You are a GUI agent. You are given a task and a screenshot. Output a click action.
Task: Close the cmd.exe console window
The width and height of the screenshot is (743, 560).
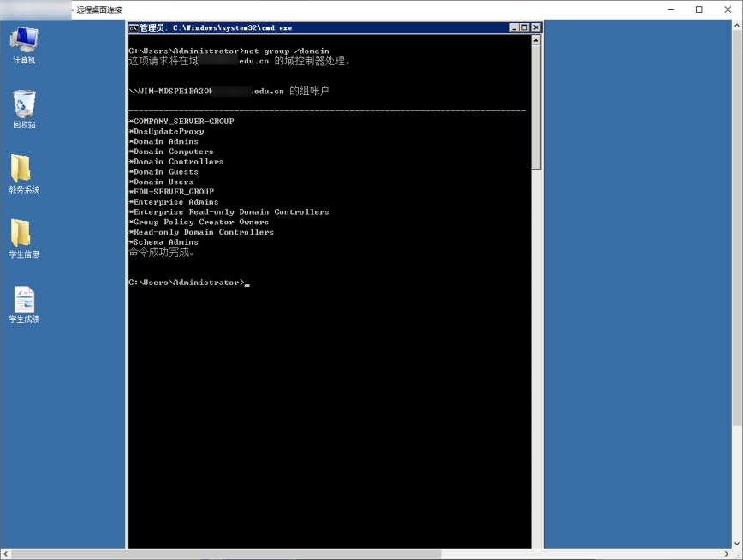[x=536, y=27]
